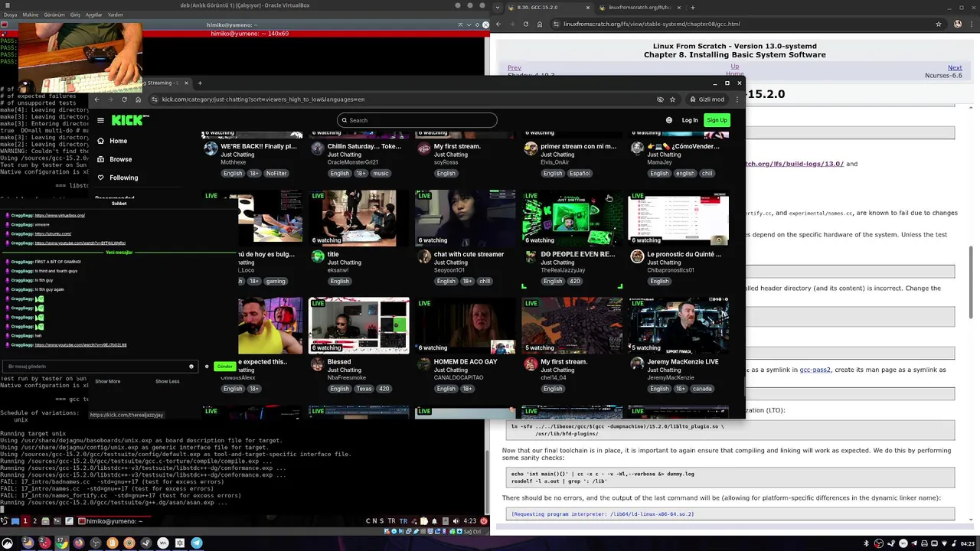Viewport: 980px width, 551px height.
Task: Open Yardım menu in VirtualBox window
Action: click(115, 15)
